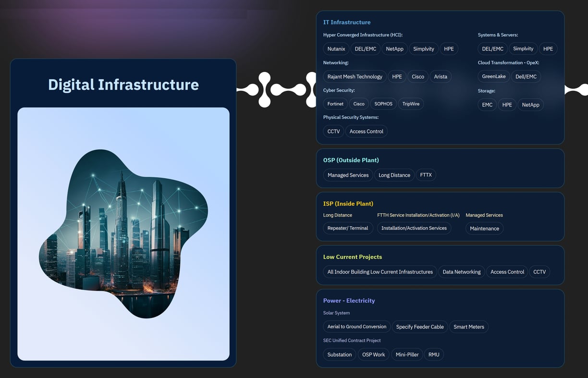Screen dimensions: 588x378
Task: Click the Cloud Transformation - OpeX: label
Action: (x=508, y=63)
